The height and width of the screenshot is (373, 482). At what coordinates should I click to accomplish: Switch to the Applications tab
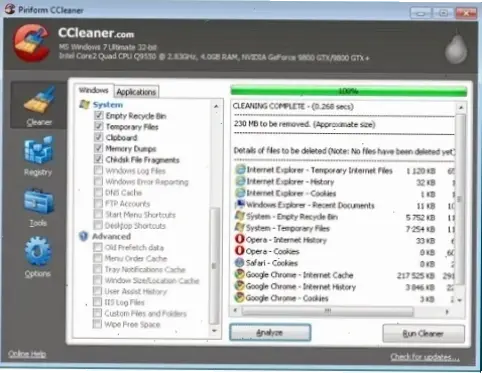click(136, 92)
